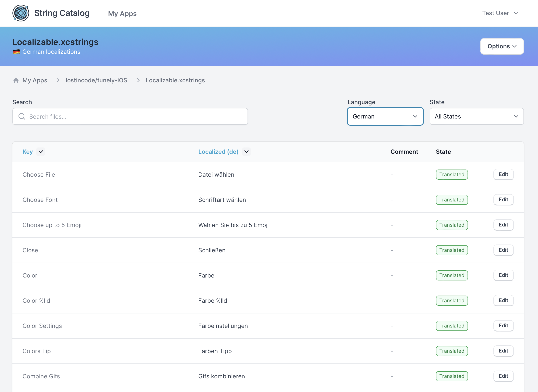Click Localizable.xcstrings breadcrumb item
This screenshot has width=538, height=392.
pyautogui.click(x=175, y=80)
